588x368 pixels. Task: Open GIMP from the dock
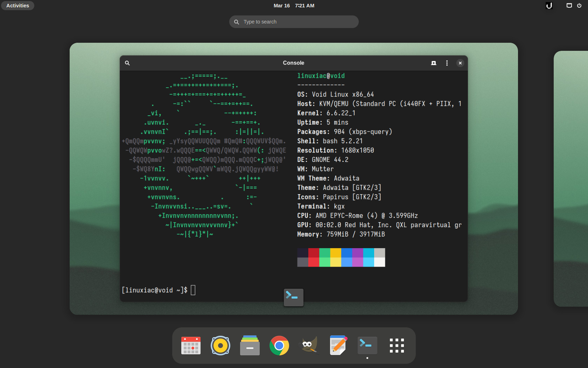point(309,346)
